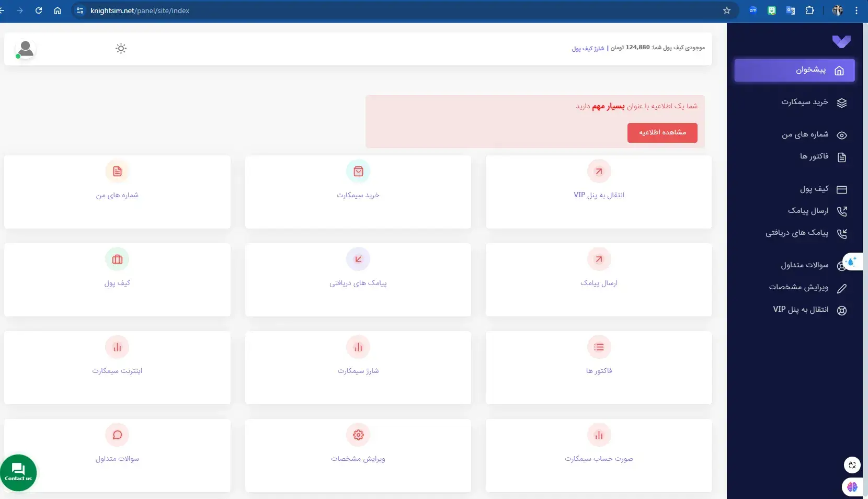The width and height of the screenshot is (868, 499).
Task: Open شماره های من in the sidebar
Action: [x=805, y=135]
